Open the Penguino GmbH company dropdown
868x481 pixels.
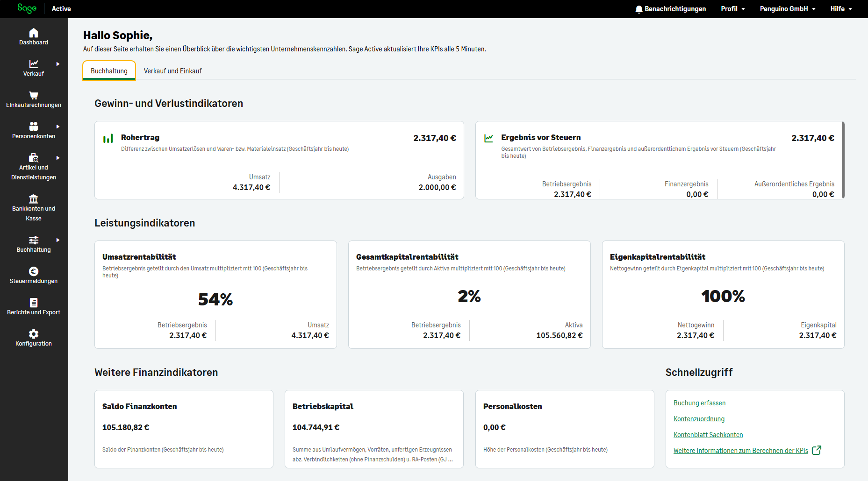point(787,9)
